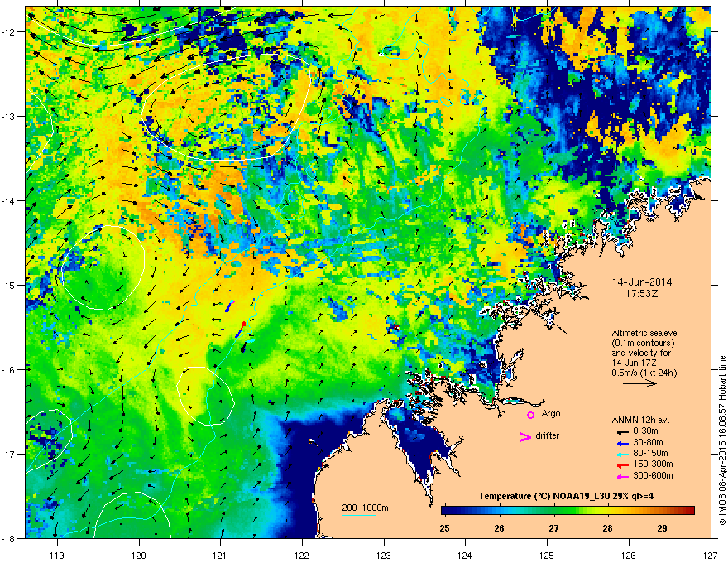Click the temperature colour bar
Screen dimensions: 728x563
coord(568,511)
